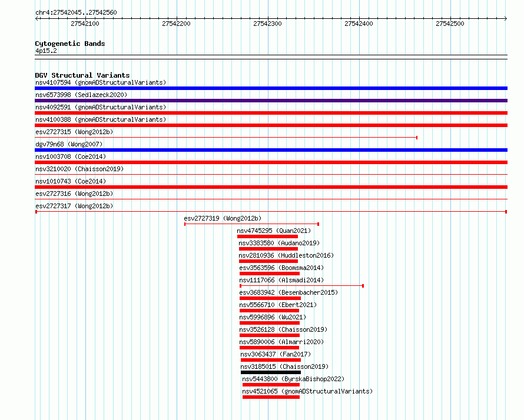Click the red bar under nsv4745295
The height and width of the screenshot is (420, 524).
pyautogui.click(x=267, y=236)
